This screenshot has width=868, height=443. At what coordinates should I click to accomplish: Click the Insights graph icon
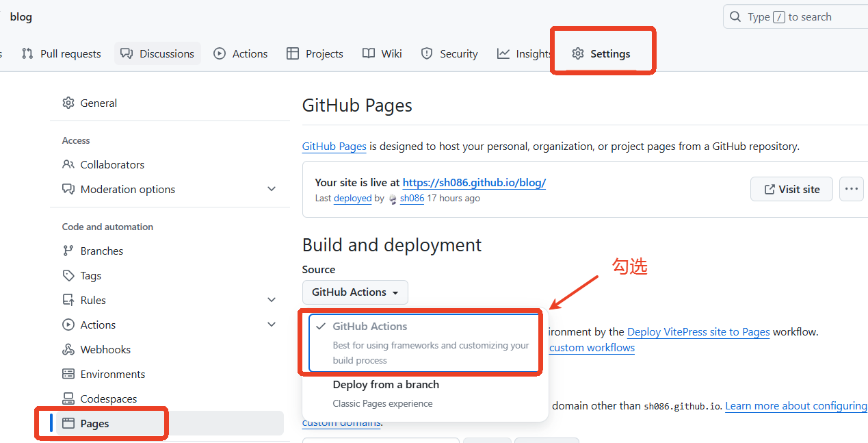[503, 53]
